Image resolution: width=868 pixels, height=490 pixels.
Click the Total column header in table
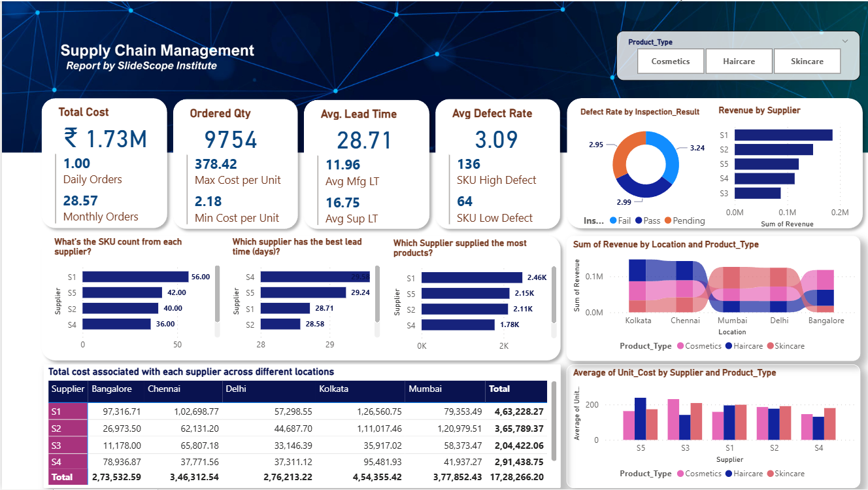(x=499, y=389)
